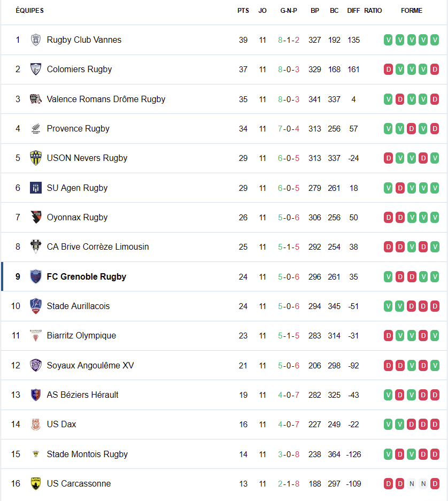The height and width of the screenshot is (501, 448).
Task: Open the Provence Rugby team link
Action: [x=78, y=128]
